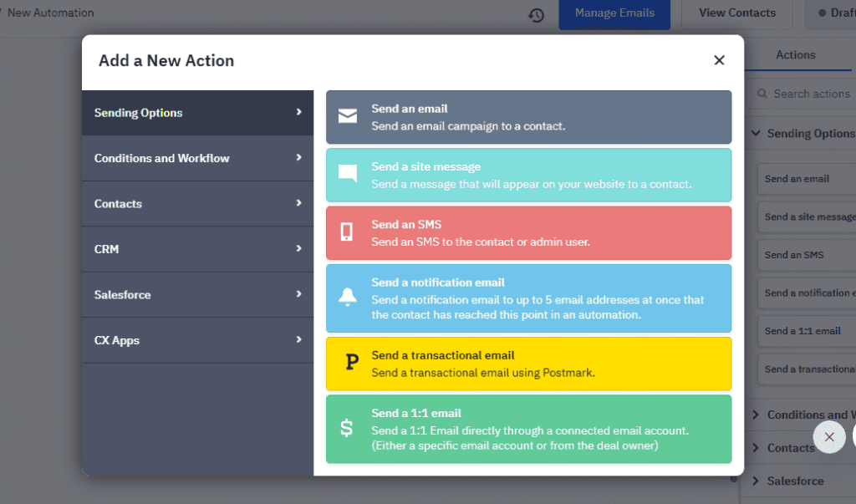This screenshot has width=856, height=504.
Task: Click the Manage Emails button
Action: [614, 13]
